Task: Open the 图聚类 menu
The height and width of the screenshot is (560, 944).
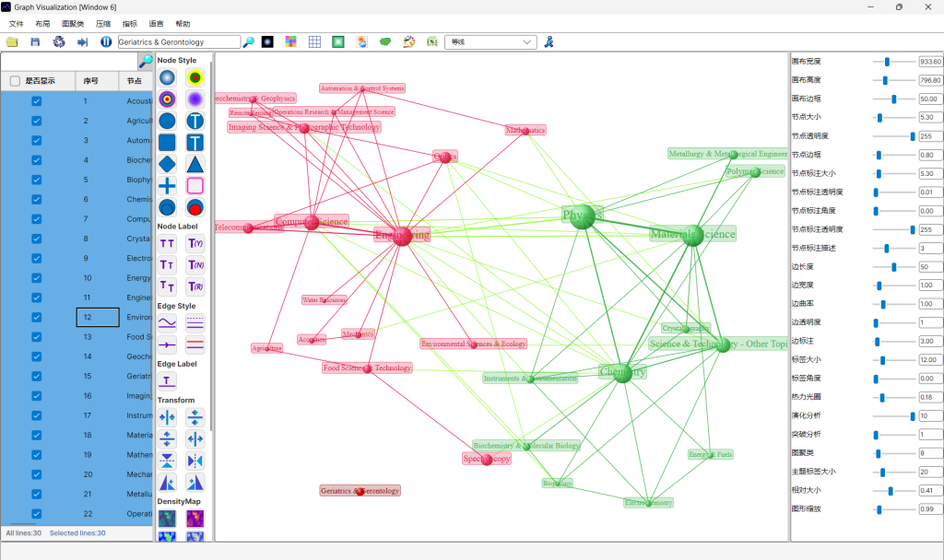Action: click(x=73, y=24)
